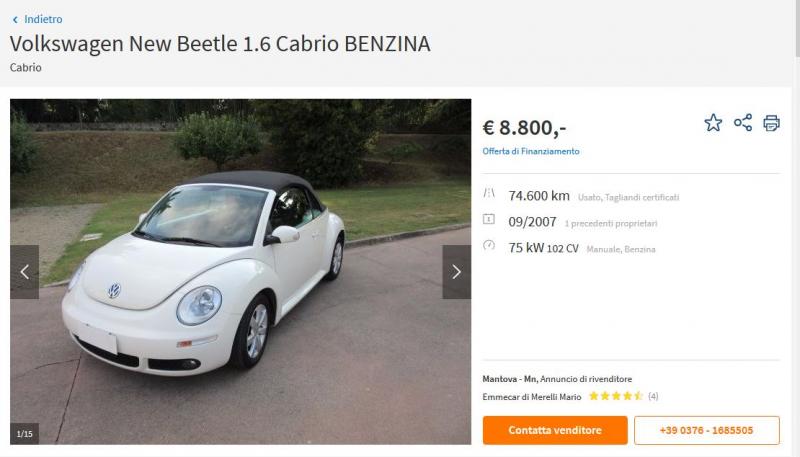Viewport: 800px width, 457px height.
Task: Call seller via +39 0376 phone button
Action: [707, 430]
